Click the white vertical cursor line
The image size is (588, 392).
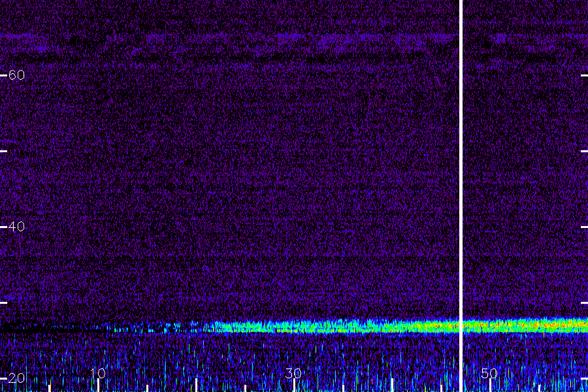[x=461, y=196]
